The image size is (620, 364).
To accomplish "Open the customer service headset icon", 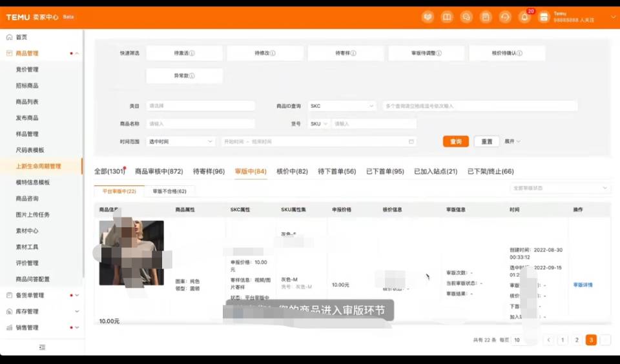I will [x=505, y=17].
